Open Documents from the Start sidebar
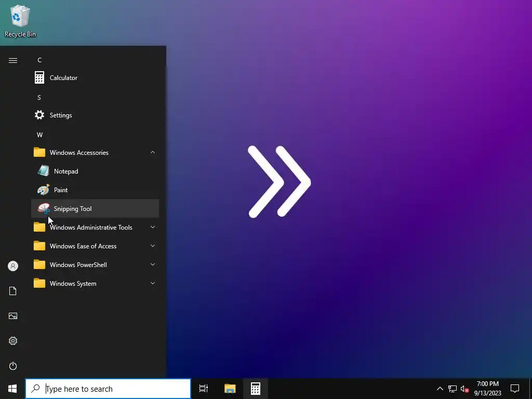The image size is (532, 399). [x=13, y=291]
